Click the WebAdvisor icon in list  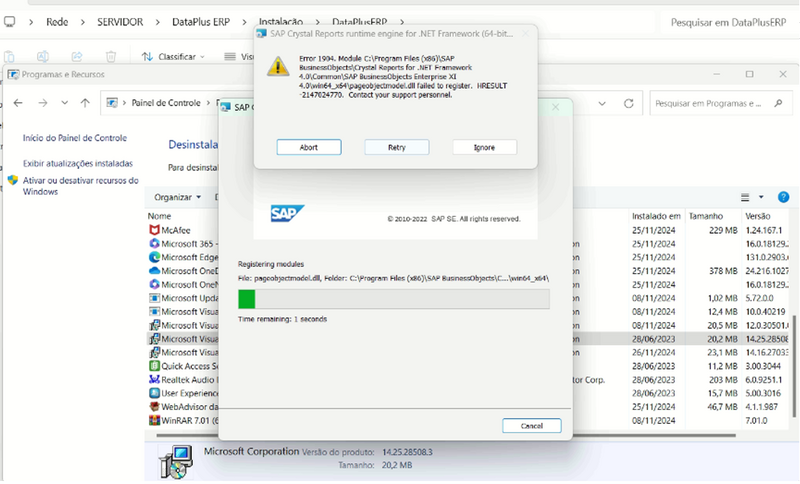[154, 407]
